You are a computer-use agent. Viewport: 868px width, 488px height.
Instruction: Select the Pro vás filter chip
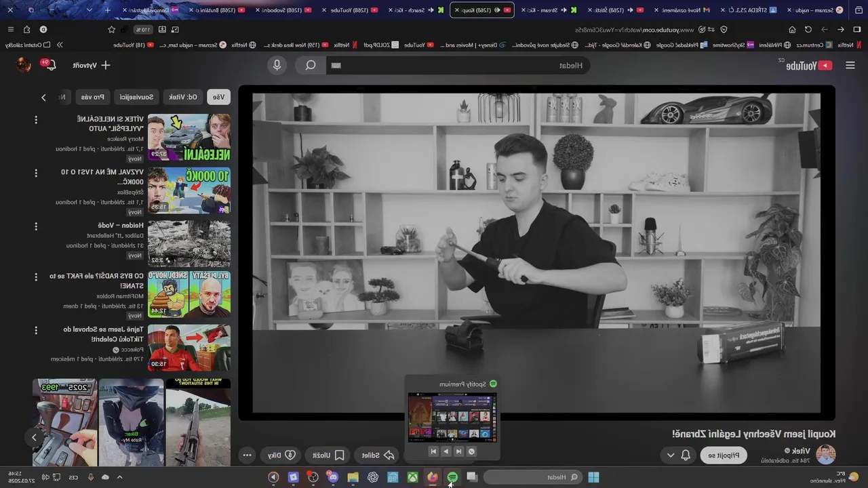pyautogui.click(x=92, y=97)
